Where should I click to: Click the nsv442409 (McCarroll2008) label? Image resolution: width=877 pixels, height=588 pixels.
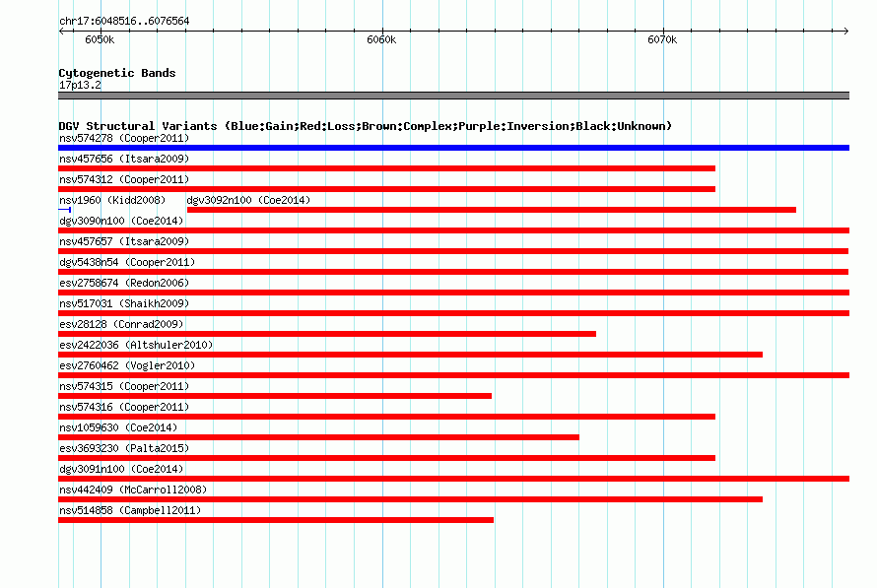tap(133, 490)
